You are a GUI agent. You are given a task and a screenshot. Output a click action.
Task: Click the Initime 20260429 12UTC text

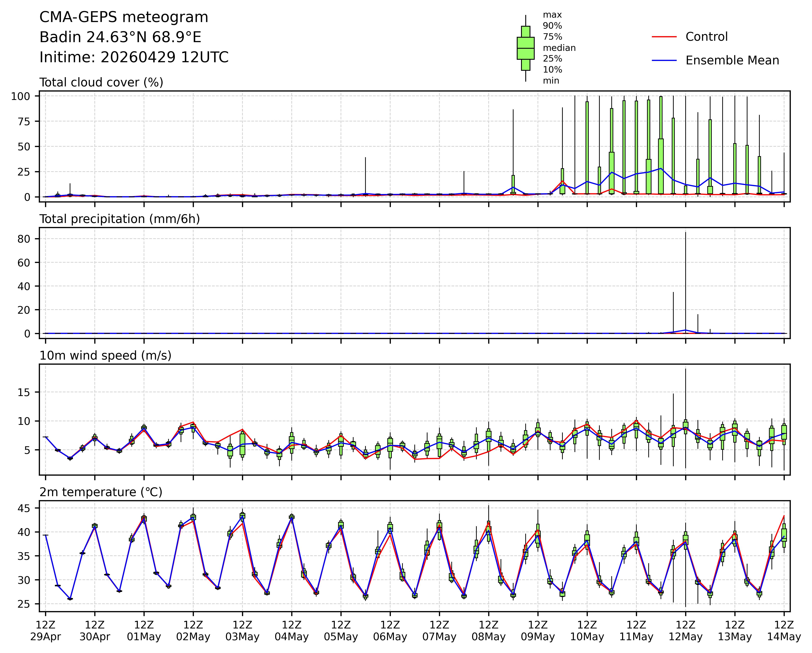point(134,57)
